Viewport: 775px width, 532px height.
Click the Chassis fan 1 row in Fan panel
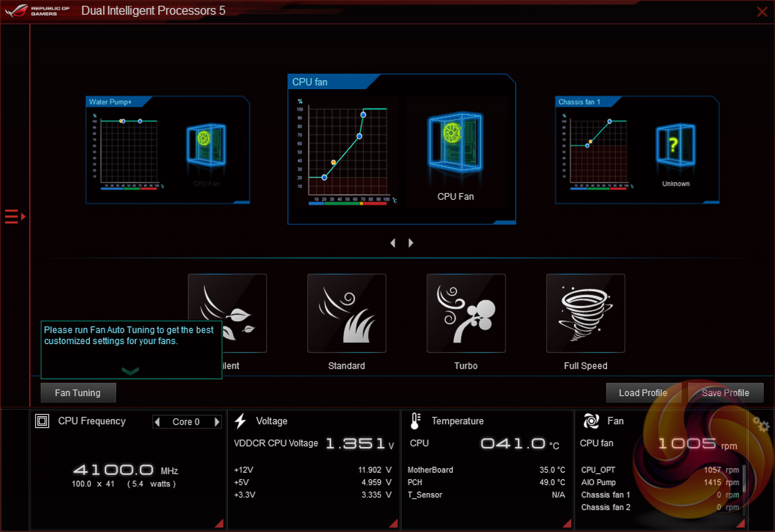(x=660, y=495)
